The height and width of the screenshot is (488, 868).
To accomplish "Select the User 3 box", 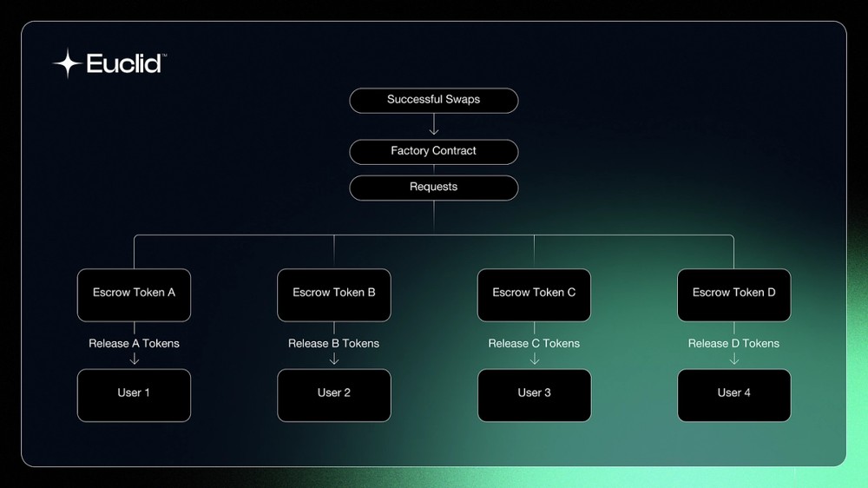I will (534, 395).
